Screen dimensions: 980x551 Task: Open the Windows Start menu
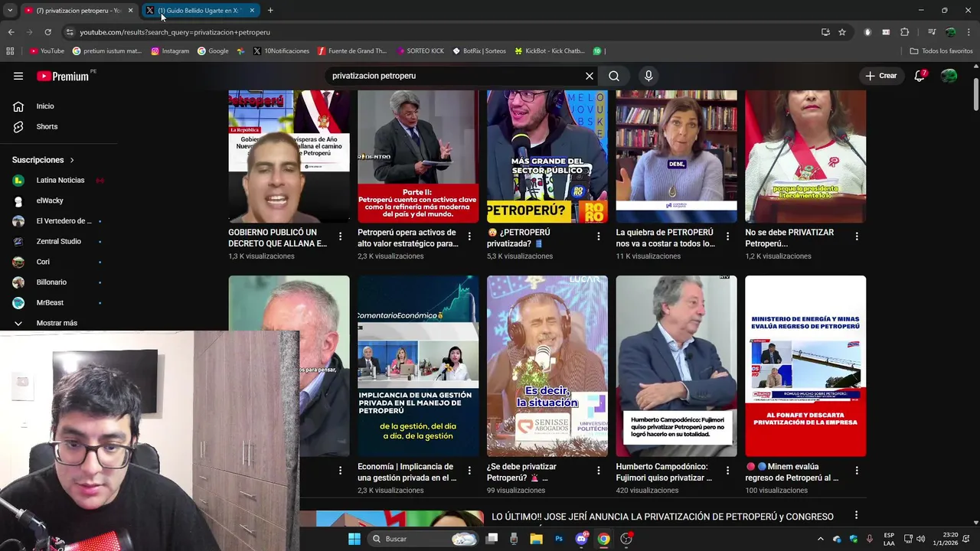click(x=354, y=539)
